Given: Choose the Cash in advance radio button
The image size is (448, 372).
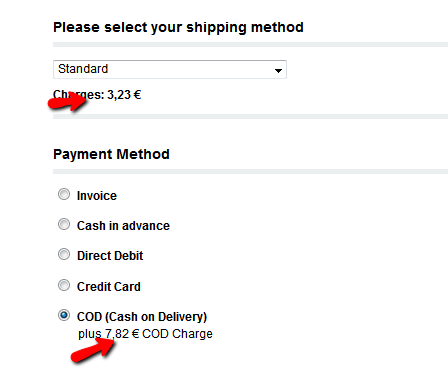Looking at the screenshot, I should pyautogui.click(x=64, y=224).
